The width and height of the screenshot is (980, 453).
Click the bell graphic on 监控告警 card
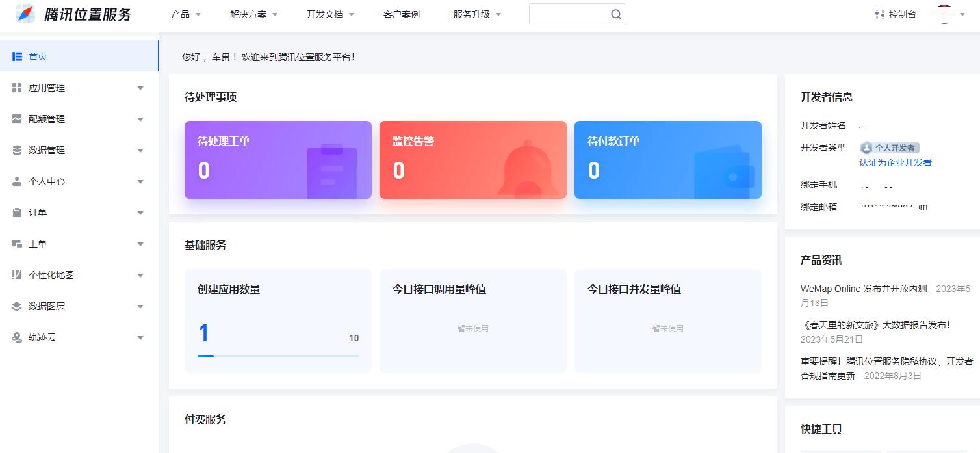click(528, 169)
